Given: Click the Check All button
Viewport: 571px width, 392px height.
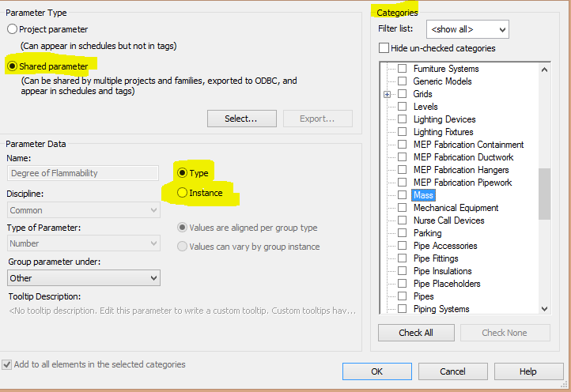Looking at the screenshot, I should click(x=416, y=333).
